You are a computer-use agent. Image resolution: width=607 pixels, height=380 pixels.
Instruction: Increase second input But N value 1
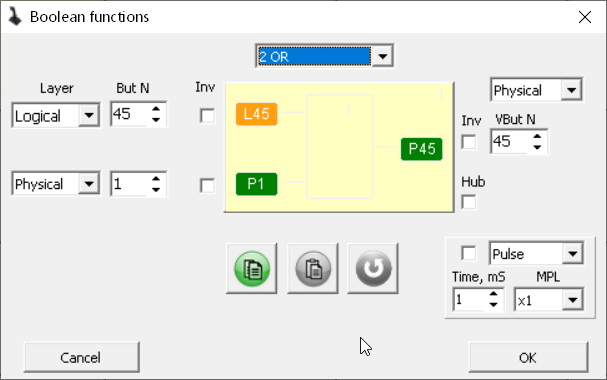156,179
